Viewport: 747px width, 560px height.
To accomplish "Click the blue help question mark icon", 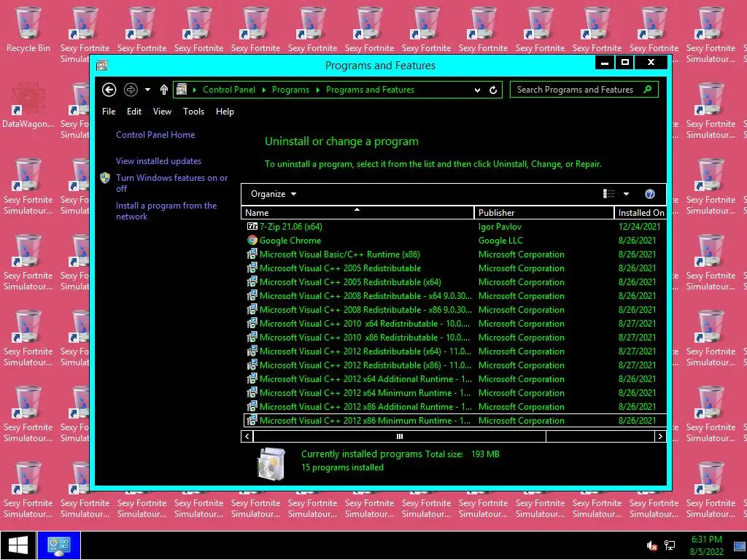I will click(x=650, y=194).
